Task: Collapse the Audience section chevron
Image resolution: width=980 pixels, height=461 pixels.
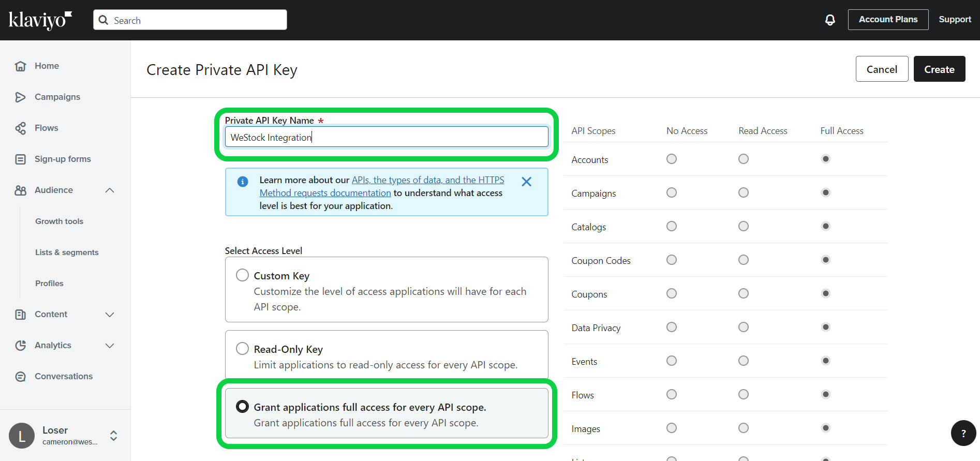Action: point(110,190)
